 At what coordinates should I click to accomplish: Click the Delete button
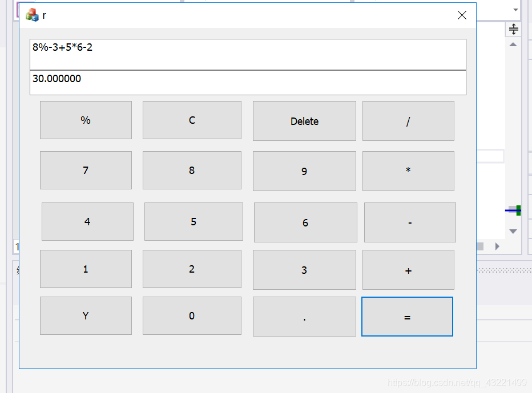tap(304, 121)
